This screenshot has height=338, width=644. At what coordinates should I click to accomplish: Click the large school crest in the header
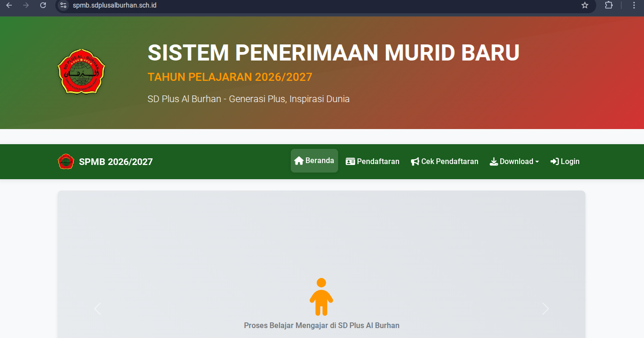(x=81, y=72)
